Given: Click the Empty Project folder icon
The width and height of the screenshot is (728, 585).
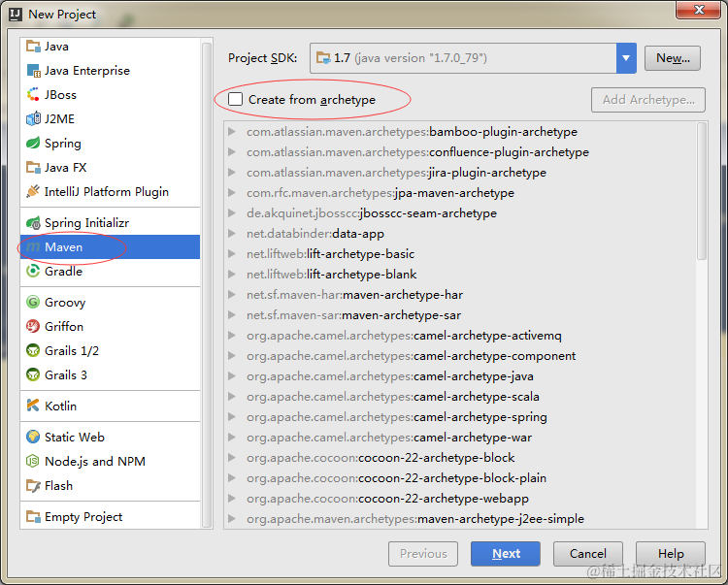Looking at the screenshot, I should coord(33,516).
